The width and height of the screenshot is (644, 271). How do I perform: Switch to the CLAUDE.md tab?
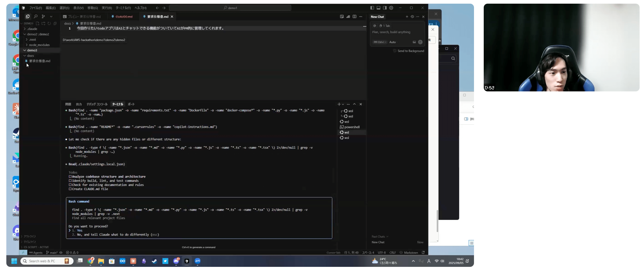click(x=124, y=17)
